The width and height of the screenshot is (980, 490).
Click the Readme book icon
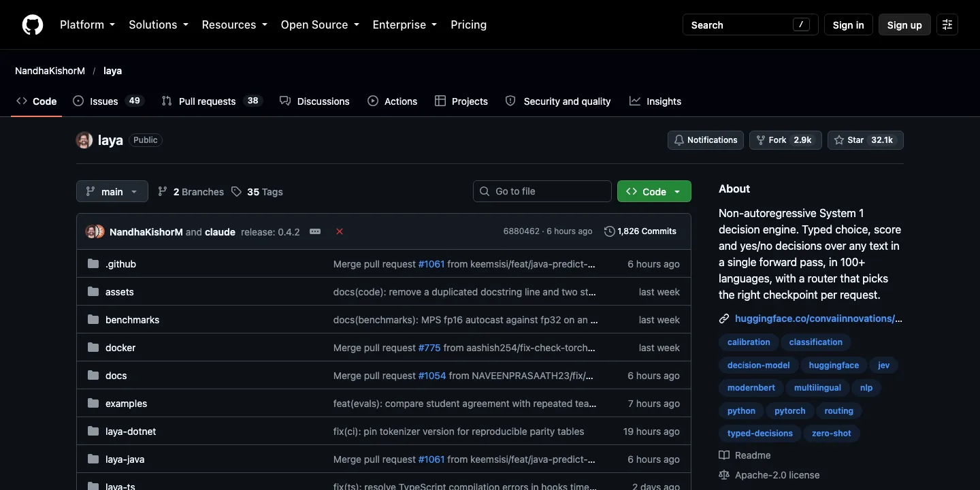coord(724,455)
